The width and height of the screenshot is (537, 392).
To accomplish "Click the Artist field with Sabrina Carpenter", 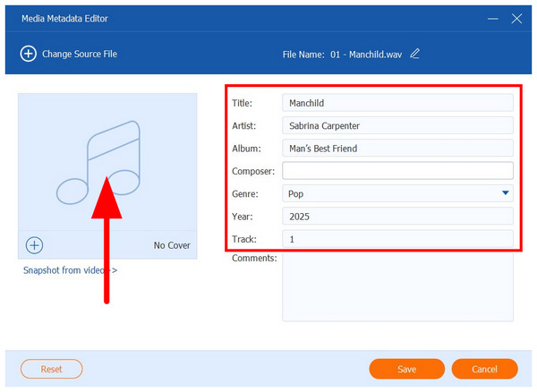I will pos(397,125).
